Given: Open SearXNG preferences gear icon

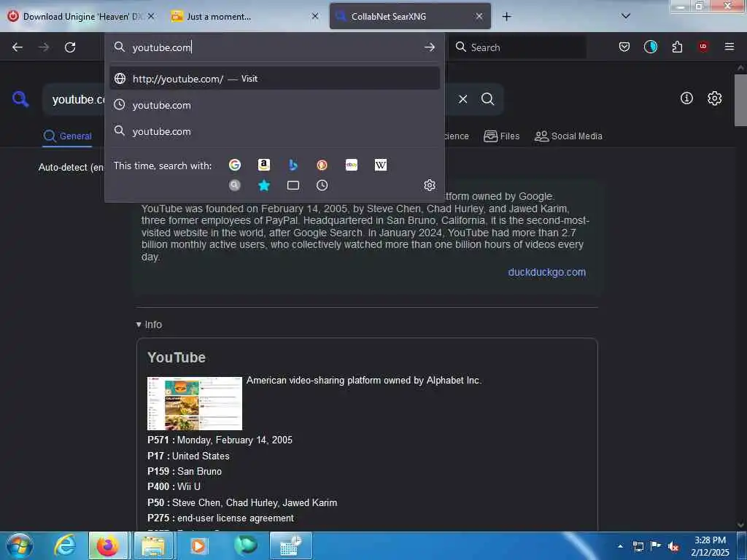Looking at the screenshot, I should (x=714, y=98).
